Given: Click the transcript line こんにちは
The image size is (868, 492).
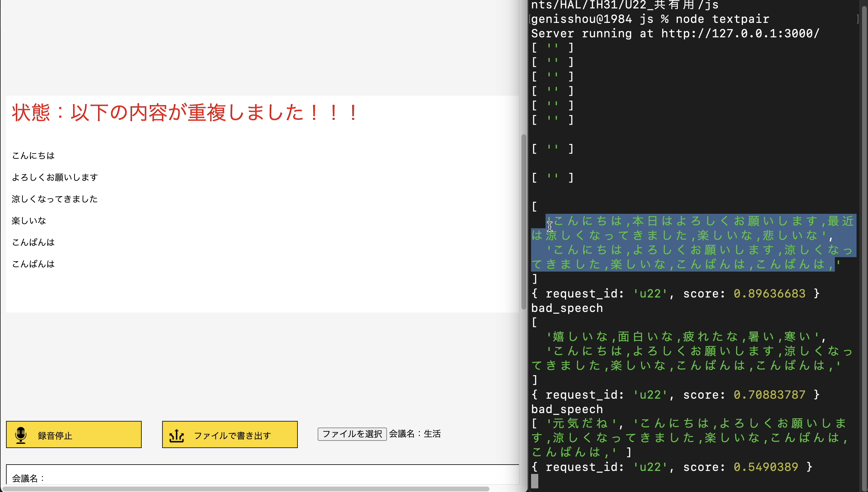Looking at the screenshot, I should (x=33, y=155).
